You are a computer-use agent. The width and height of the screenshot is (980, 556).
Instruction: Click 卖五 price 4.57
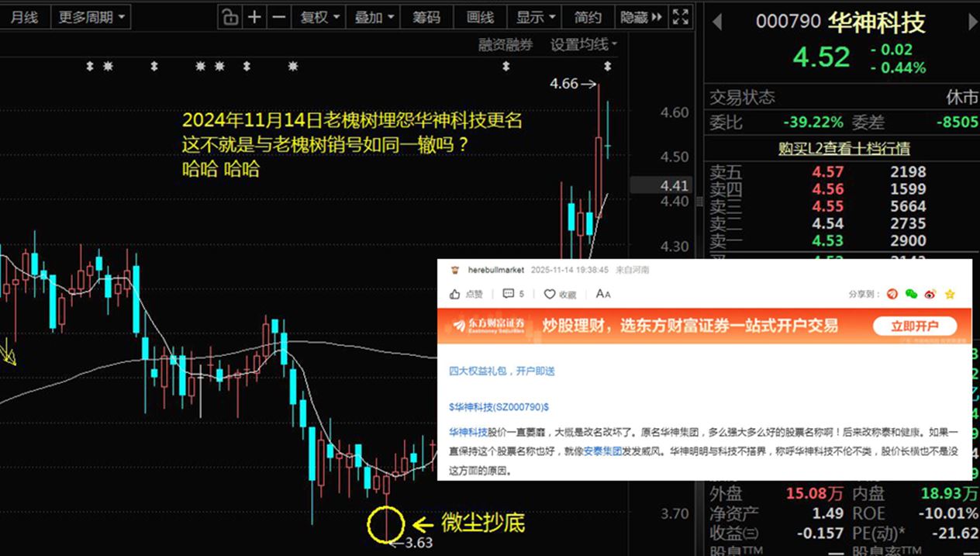coord(828,172)
